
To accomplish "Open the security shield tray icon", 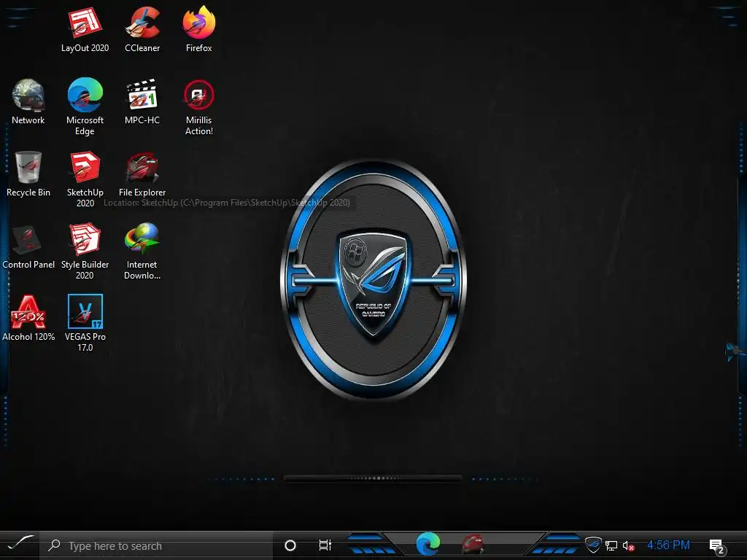I will point(593,545).
